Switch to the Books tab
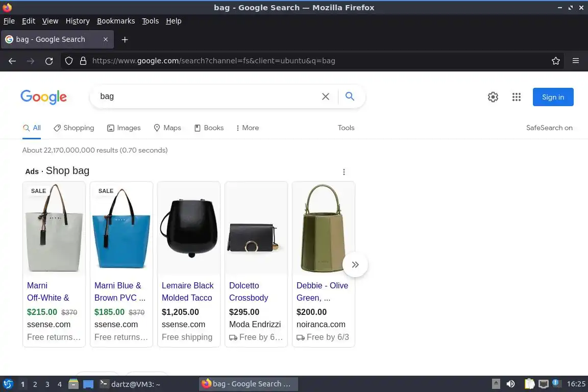The image size is (588, 392). pyautogui.click(x=209, y=128)
